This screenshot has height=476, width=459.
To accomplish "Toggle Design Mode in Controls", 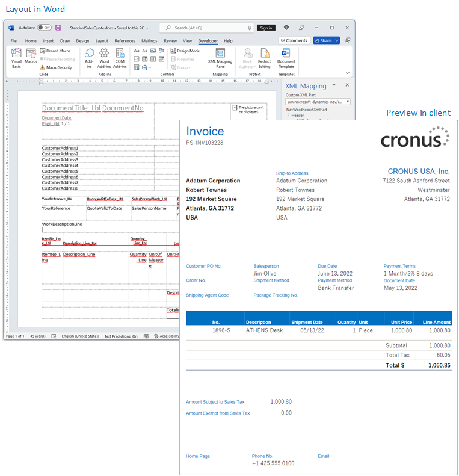I will 185,51.
